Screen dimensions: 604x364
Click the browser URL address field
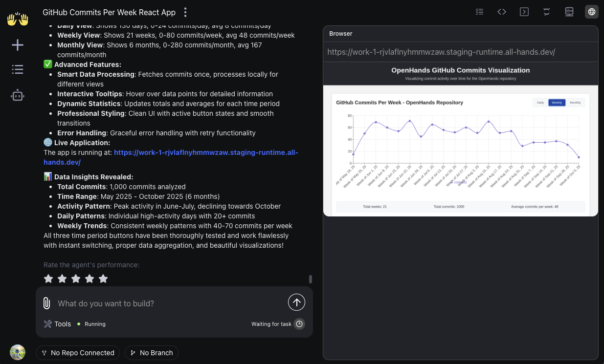(x=460, y=52)
